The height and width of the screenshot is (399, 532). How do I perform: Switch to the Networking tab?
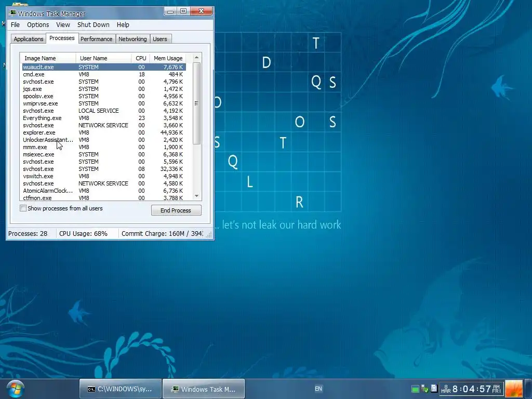(132, 39)
